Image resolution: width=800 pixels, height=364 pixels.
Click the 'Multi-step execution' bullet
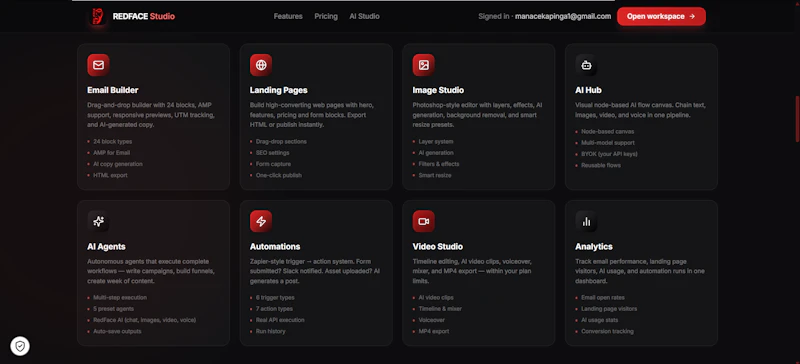(x=117, y=298)
